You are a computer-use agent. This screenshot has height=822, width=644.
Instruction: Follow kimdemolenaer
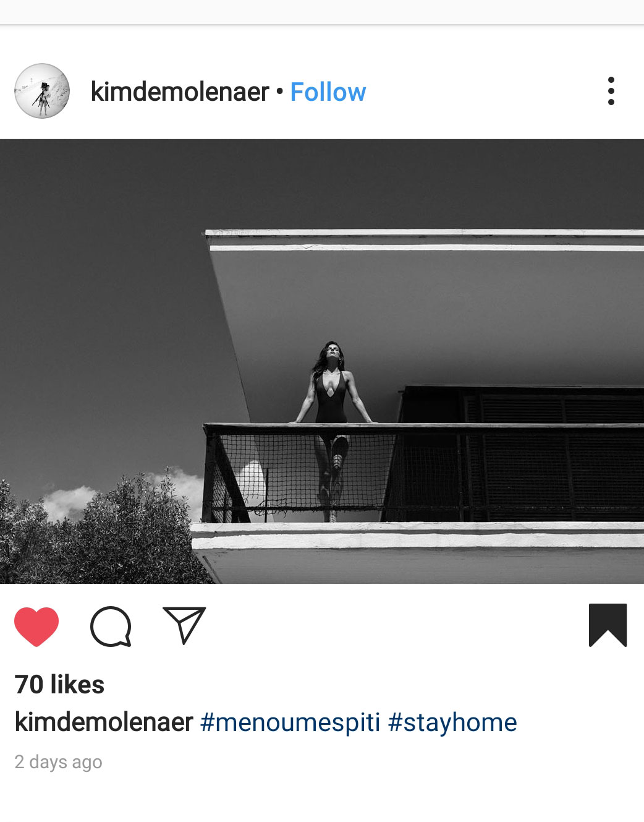pyautogui.click(x=328, y=92)
